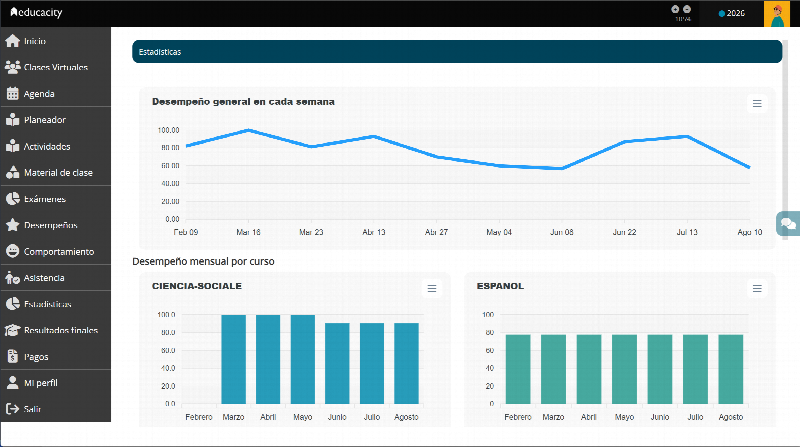Click the page vertical scrollbar
Viewport: 800px width, 447px height.
click(x=785, y=138)
